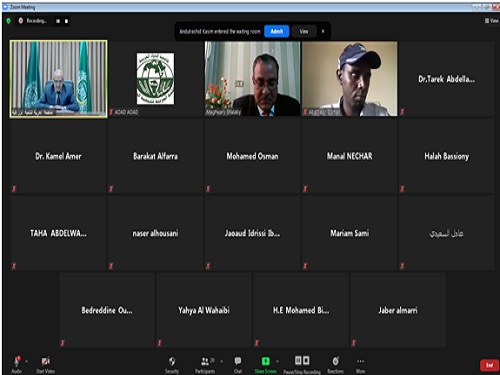Select the Mohamed Osman tile
500x375 pixels.
pos(252,156)
